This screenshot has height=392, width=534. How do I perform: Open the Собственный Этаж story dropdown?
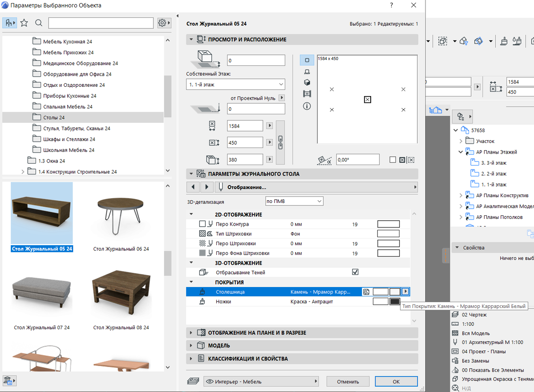click(x=235, y=84)
